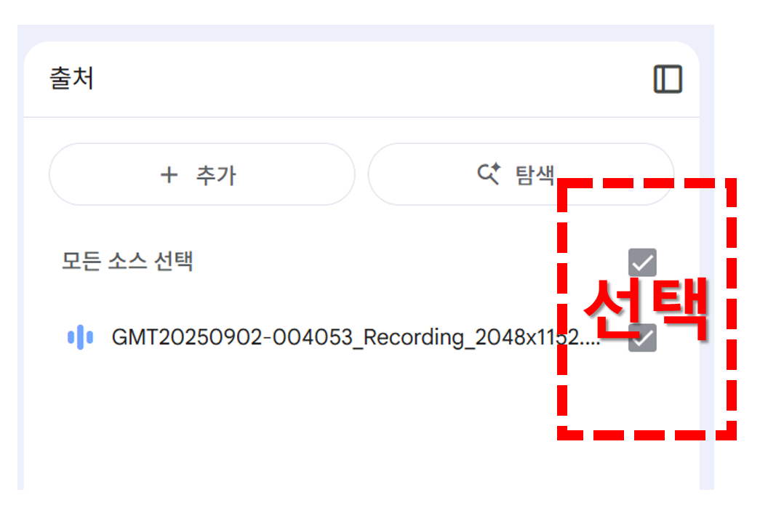Click the sparkle search icon on 탐색
The height and width of the screenshot is (532, 768).
pos(489,173)
